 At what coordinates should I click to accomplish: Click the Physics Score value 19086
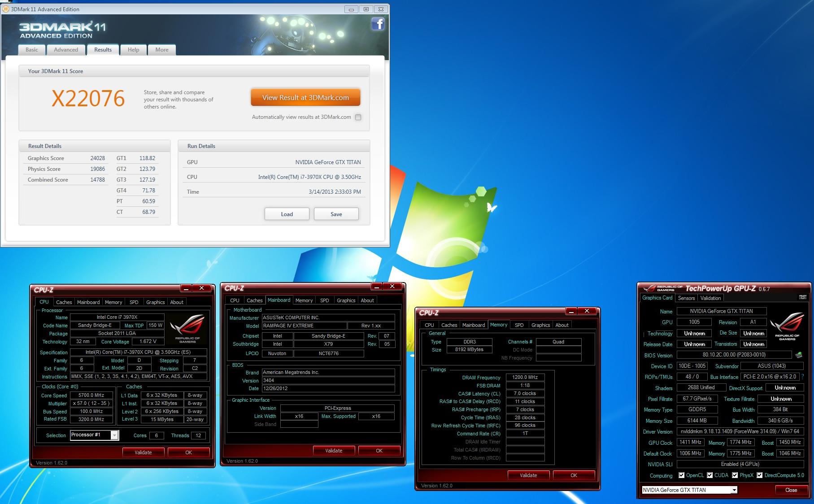click(x=97, y=169)
